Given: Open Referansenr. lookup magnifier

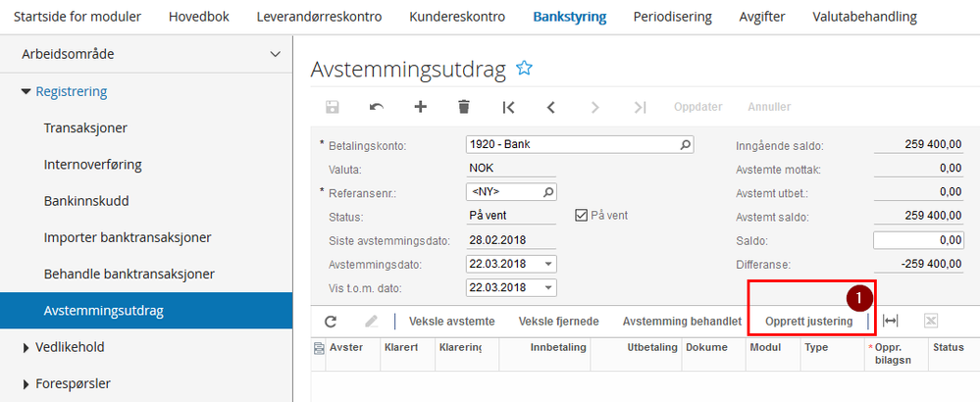Looking at the screenshot, I should [548, 191].
